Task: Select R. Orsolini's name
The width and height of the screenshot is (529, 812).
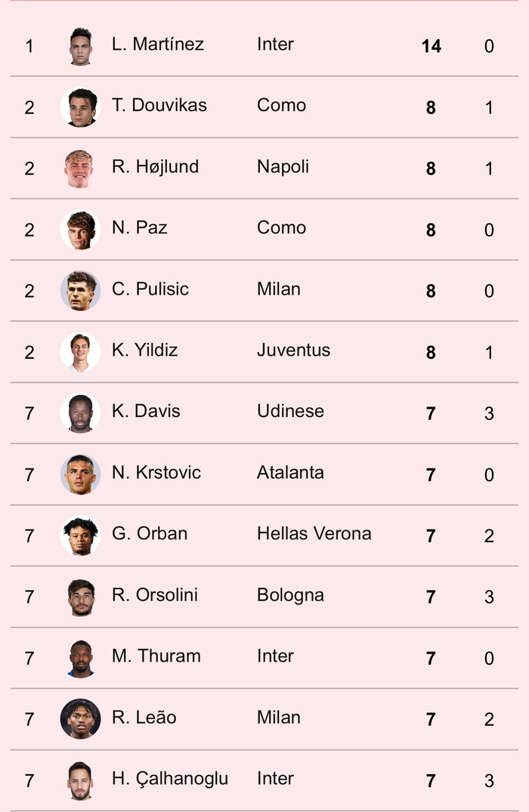Action: click(x=155, y=595)
